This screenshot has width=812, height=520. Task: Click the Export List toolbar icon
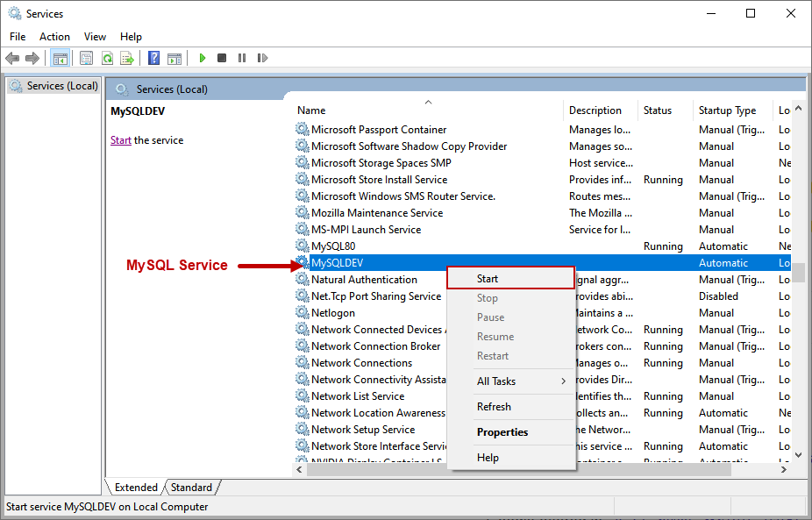pyautogui.click(x=127, y=58)
